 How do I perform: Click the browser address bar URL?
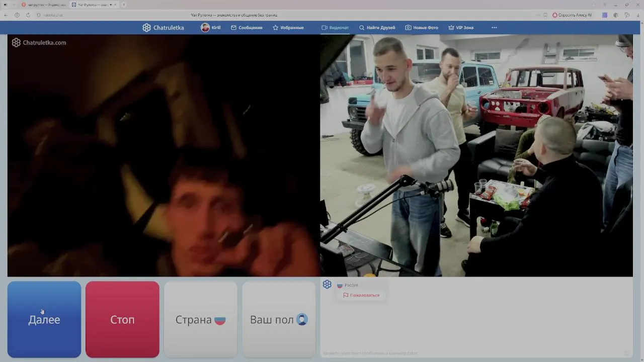point(53,15)
